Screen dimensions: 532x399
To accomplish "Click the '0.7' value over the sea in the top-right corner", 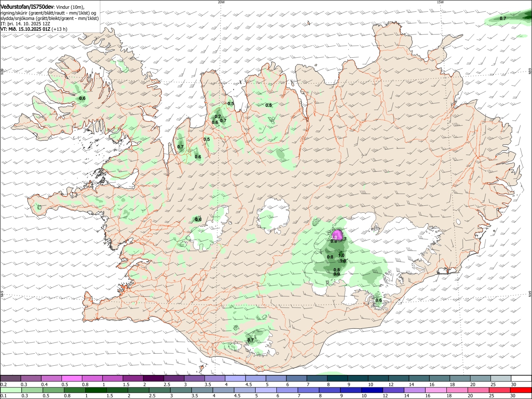I will [503, 18].
